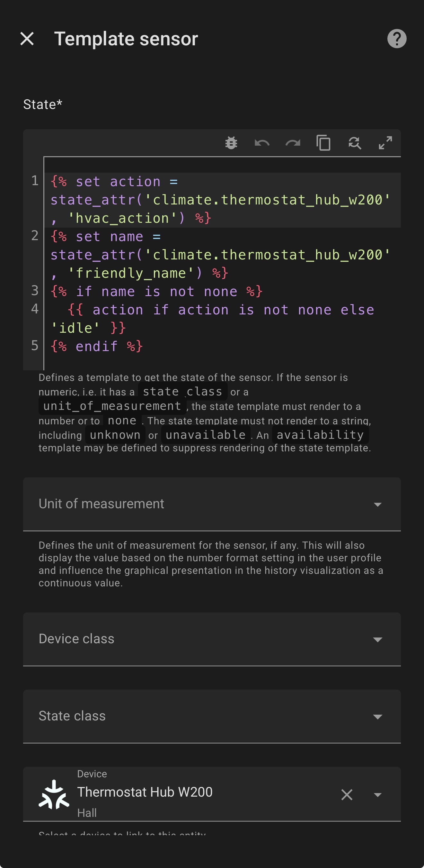Copy the template code to clipboard
The width and height of the screenshot is (424, 868).
tap(323, 143)
